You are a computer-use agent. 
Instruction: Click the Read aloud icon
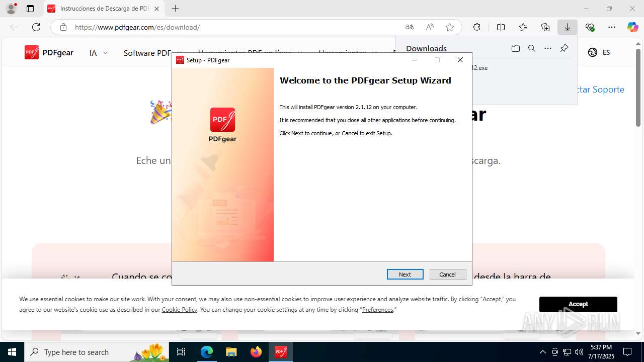[430, 27]
